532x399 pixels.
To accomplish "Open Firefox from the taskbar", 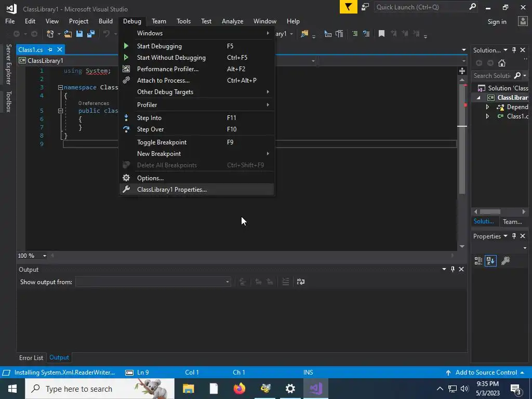I will 240,389.
